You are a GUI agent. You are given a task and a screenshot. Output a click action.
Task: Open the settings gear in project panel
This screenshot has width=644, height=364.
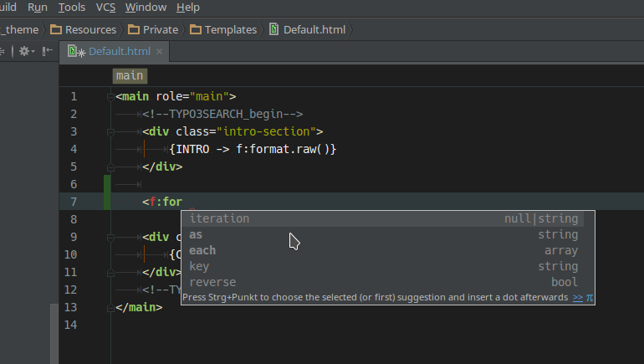(x=24, y=51)
